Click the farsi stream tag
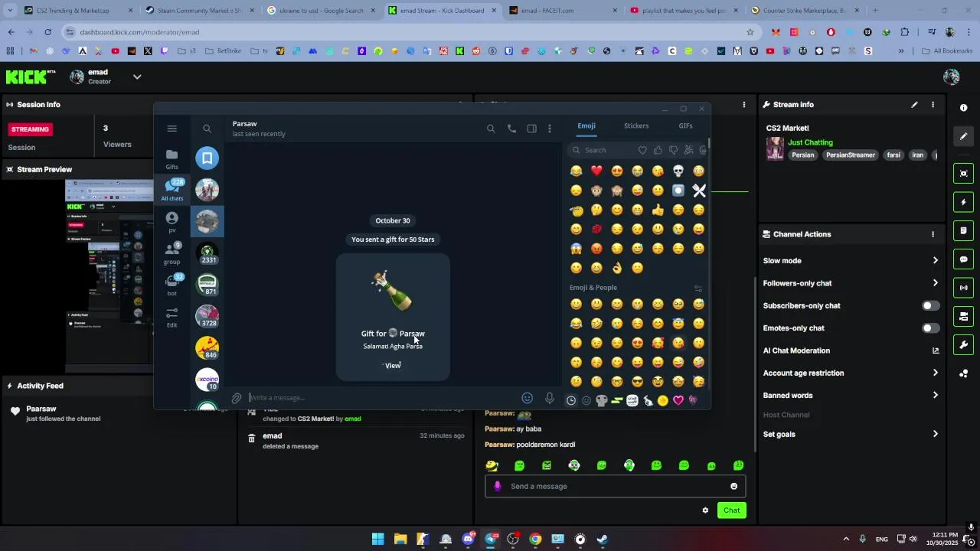 click(893, 155)
